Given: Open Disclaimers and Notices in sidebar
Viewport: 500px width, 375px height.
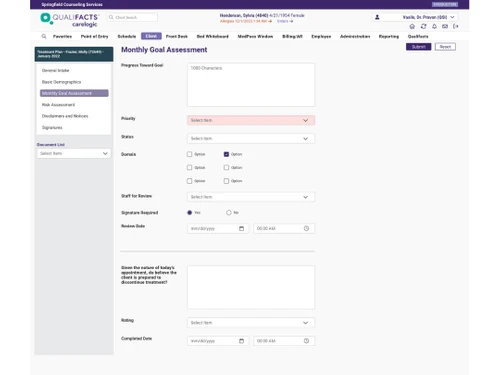Looking at the screenshot, I should coord(65,116).
